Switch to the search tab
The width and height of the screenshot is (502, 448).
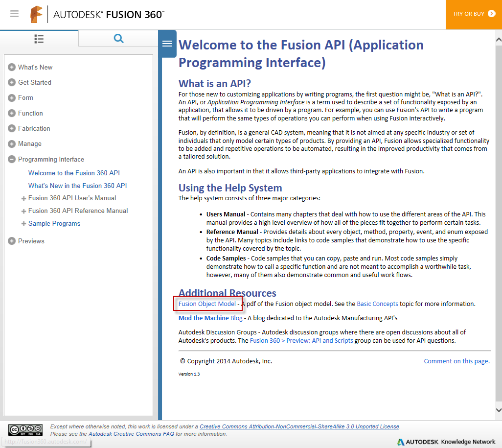point(118,39)
